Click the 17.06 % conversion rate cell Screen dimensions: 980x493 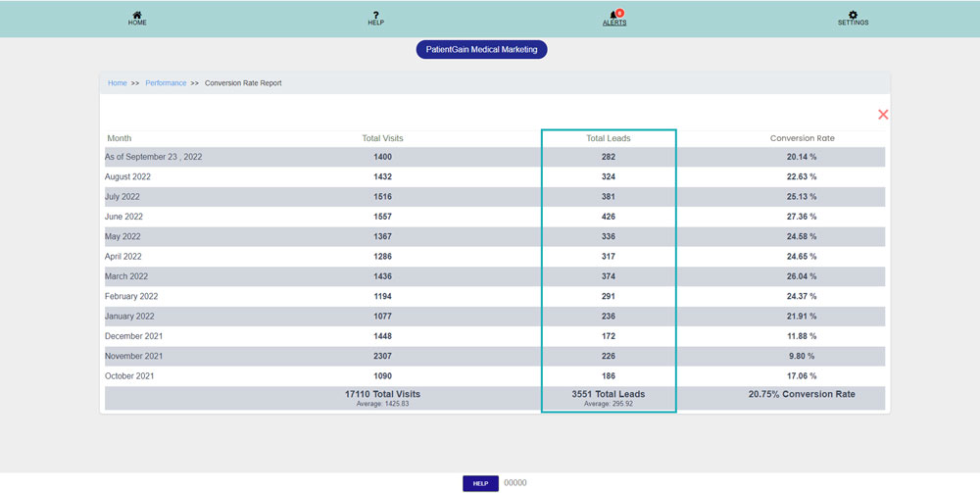802,376
